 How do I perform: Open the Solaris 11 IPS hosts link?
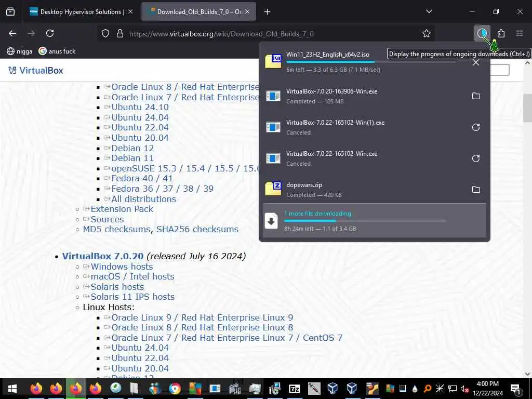tap(132, 297)
